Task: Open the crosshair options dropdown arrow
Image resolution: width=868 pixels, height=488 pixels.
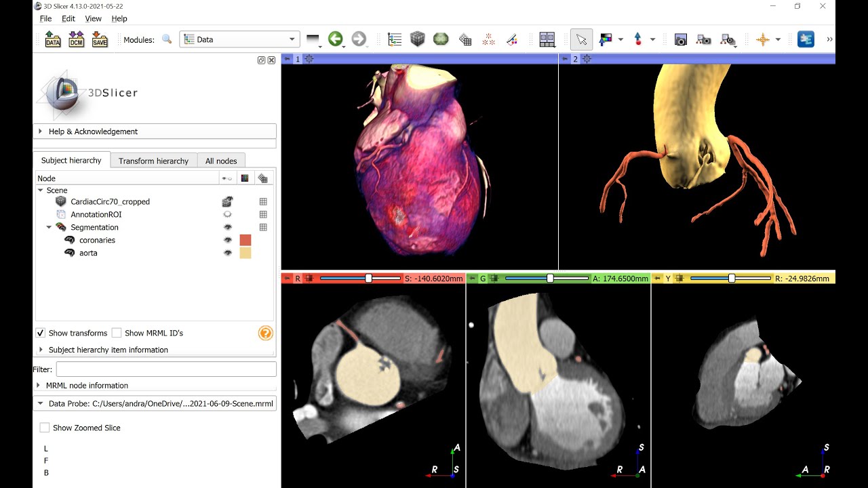Action: pos(778,39)
